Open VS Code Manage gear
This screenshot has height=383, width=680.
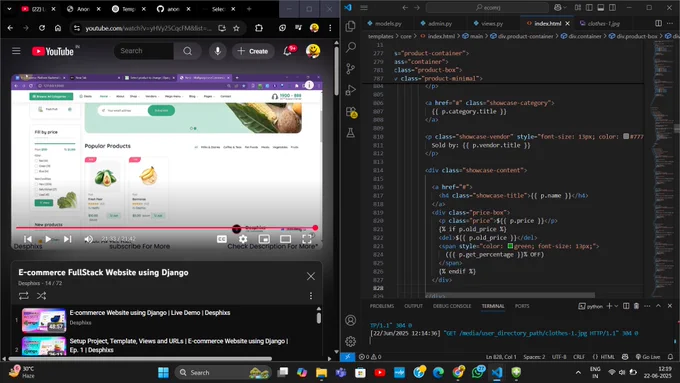[350, 341]
